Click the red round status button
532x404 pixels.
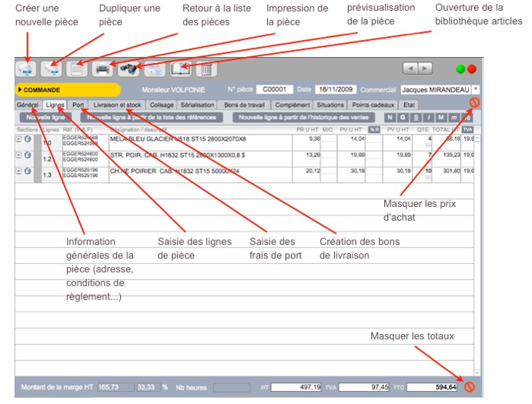click(x=472, y=69)
